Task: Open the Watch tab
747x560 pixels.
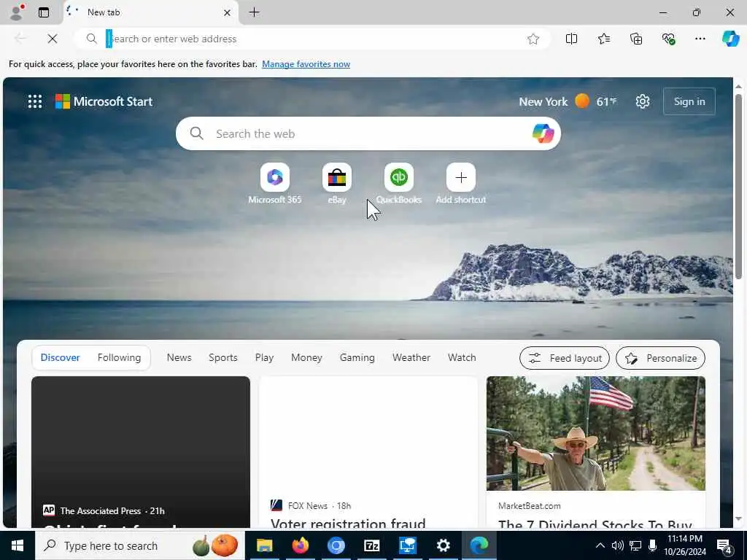Action: pos(462,357)
